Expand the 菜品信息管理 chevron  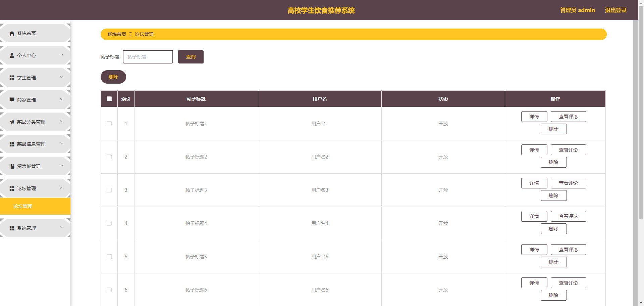pyautogui.click(x=62, y=143)
